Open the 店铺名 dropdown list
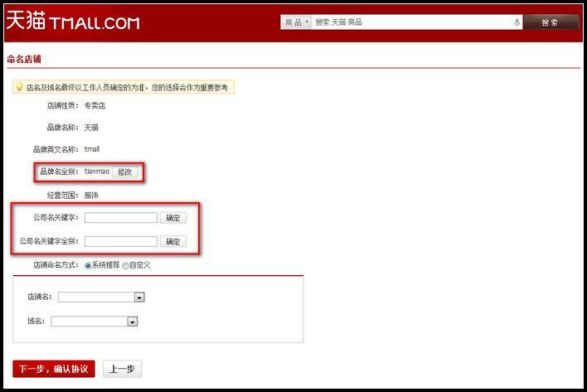 pos(101,297)
